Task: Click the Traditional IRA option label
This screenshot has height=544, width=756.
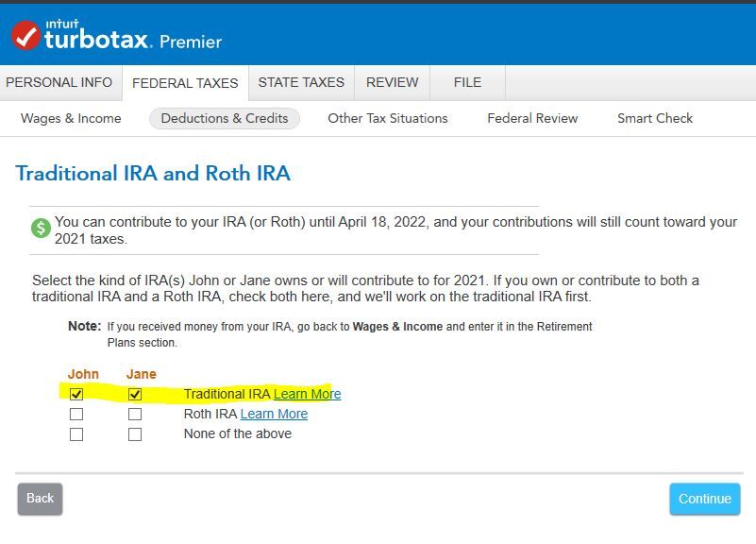Action: pyautogui.click(x=227, y=394)
